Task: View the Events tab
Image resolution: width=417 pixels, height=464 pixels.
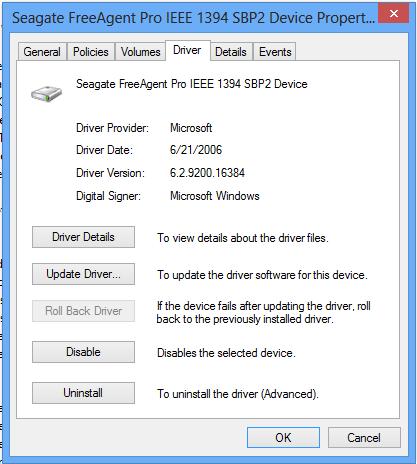Action: pos(275,52)
